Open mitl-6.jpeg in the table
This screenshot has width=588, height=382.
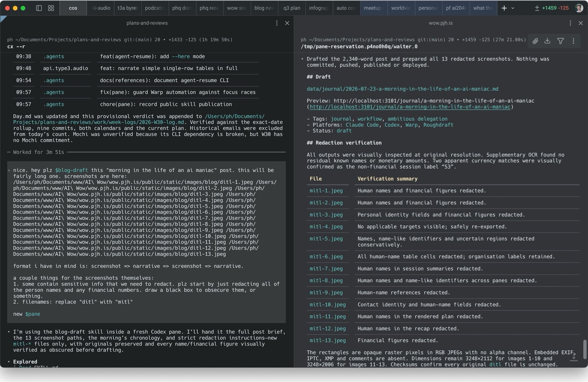[x=326, y=256]
